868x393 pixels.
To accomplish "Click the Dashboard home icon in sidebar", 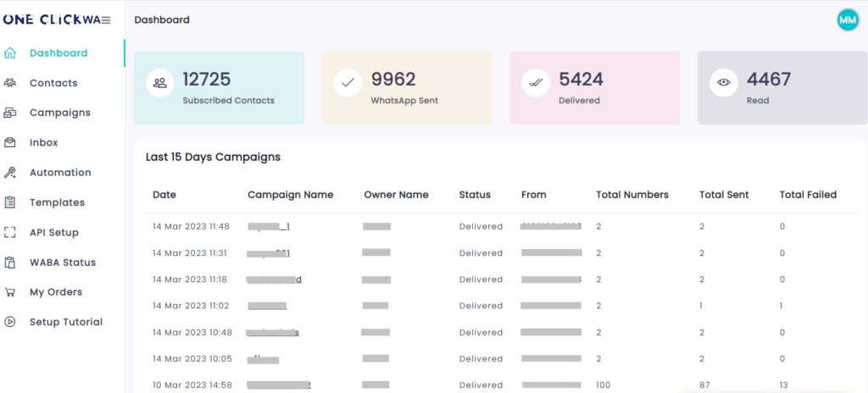I will [10, 53].
